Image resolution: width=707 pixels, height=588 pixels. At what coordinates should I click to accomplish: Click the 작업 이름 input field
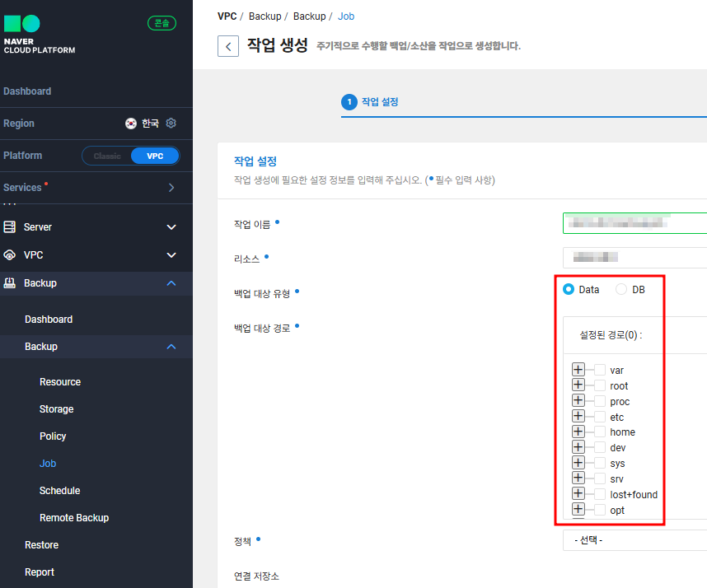[634, 223]
